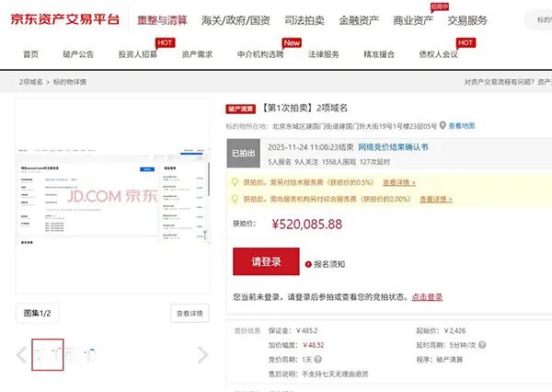The height and width of the screenshot is (392, 552).
Task: Show previous gallery thumbnail with left arrow
Action: click(x=21, y=354)
